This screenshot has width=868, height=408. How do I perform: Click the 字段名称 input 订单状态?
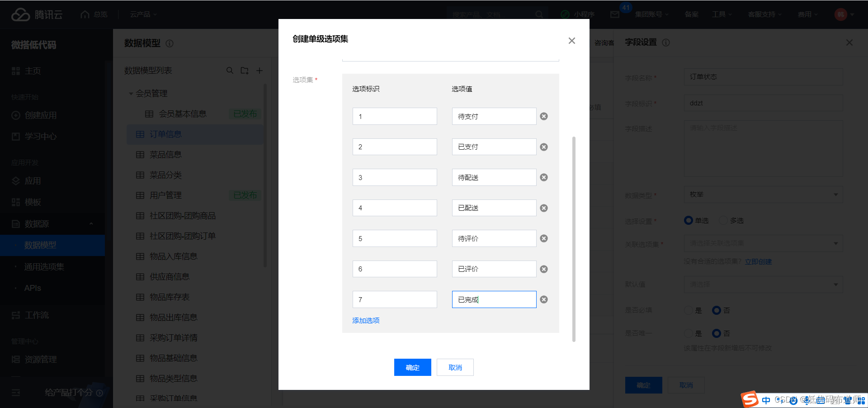764,77
